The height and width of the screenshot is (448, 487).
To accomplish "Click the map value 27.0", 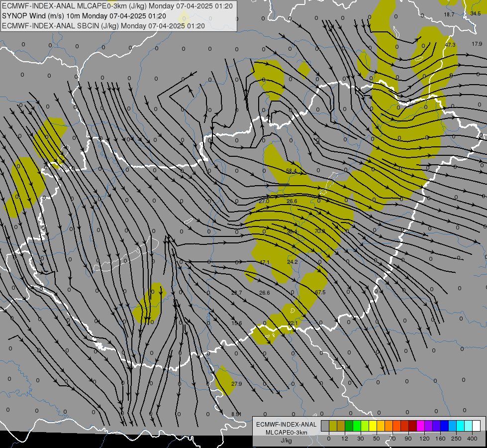I will click(264, 201).
